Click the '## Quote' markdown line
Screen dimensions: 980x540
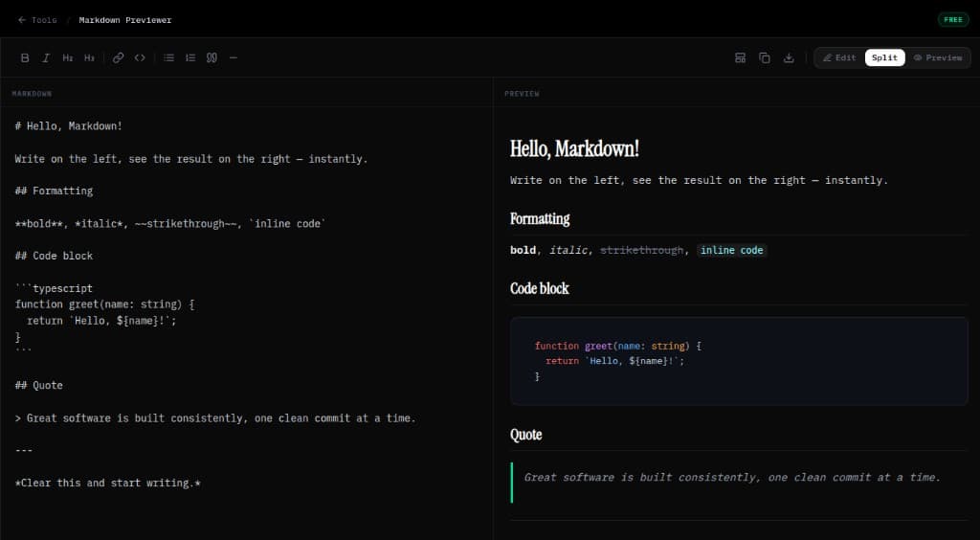tap(38, 385)
